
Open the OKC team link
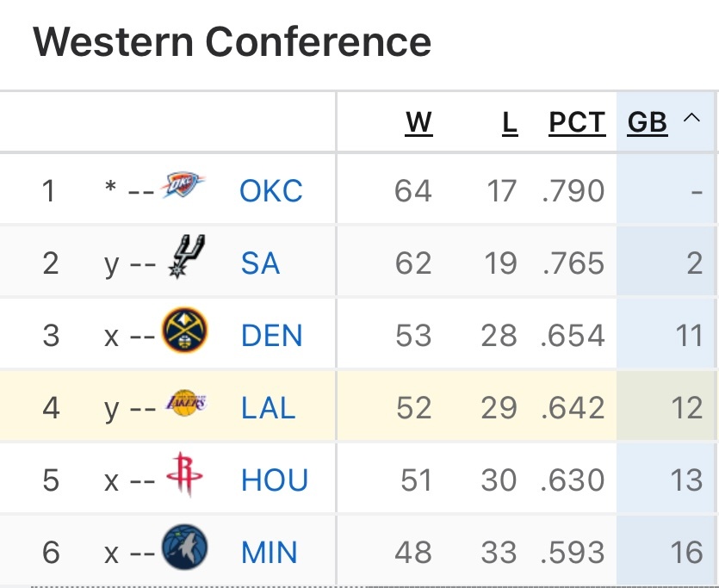pos(271,190)
